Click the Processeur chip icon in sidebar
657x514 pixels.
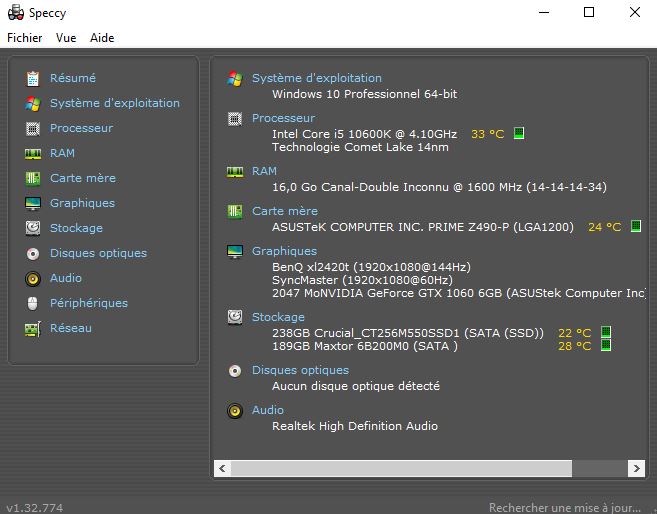[33, 128]
